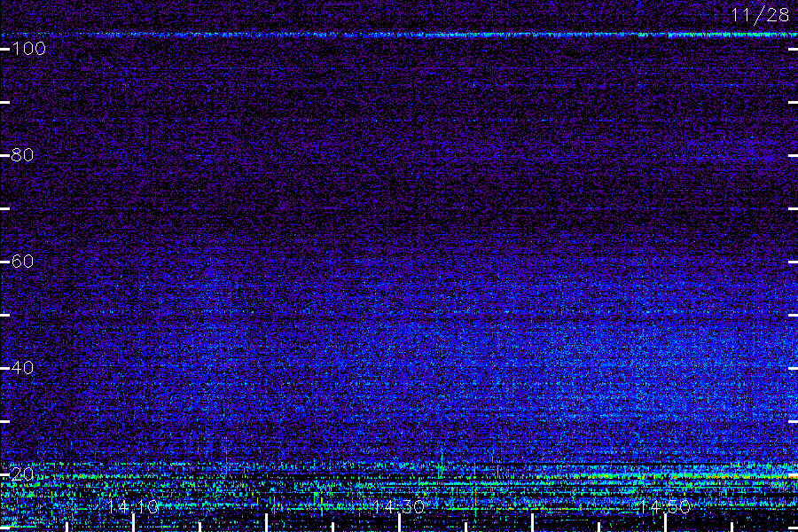Click the time tick below 14:50
798x532 pixels.
coord(665,523)
